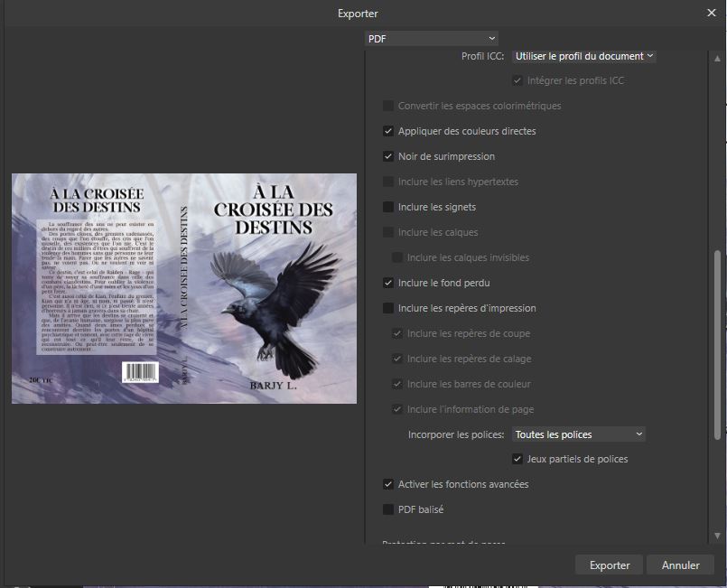Uncheck Inclure le fond perdu

point(388,283)
